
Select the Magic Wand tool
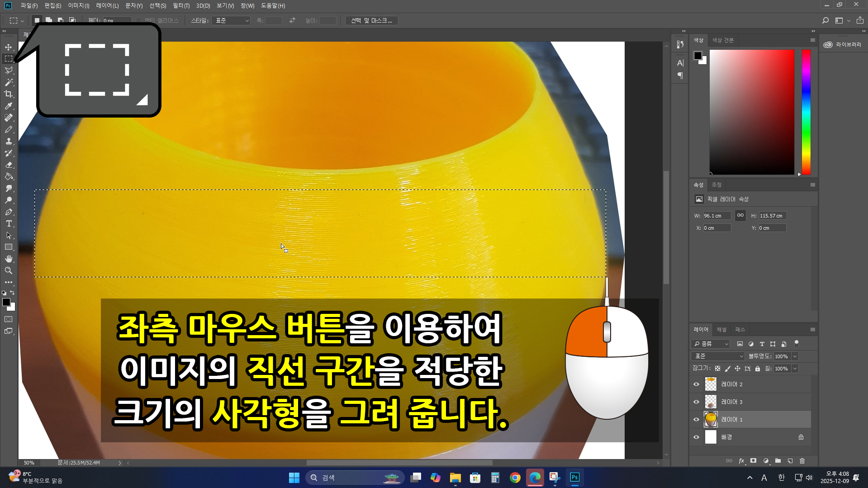click(x=9, y=82)
